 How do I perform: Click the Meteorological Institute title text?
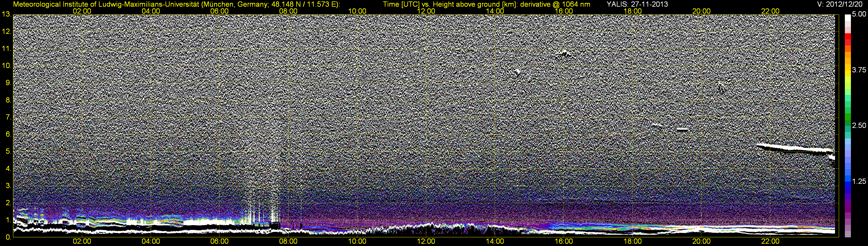tap(176, 4)
